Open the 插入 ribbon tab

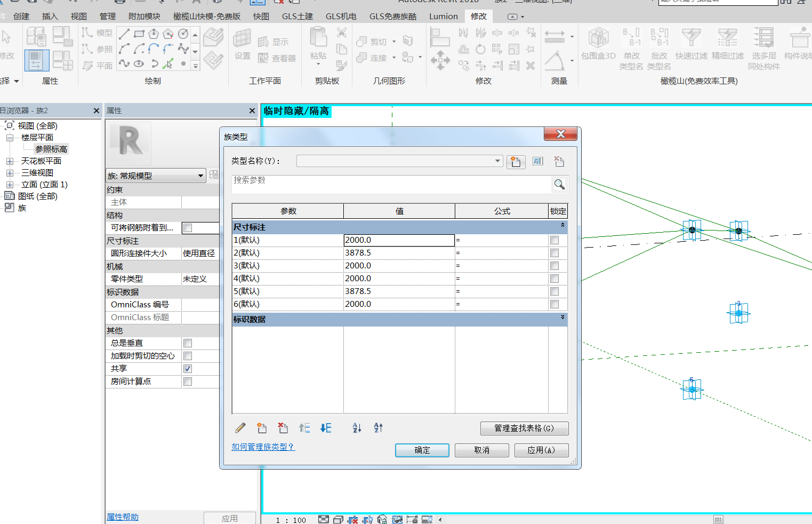[50, 17]
